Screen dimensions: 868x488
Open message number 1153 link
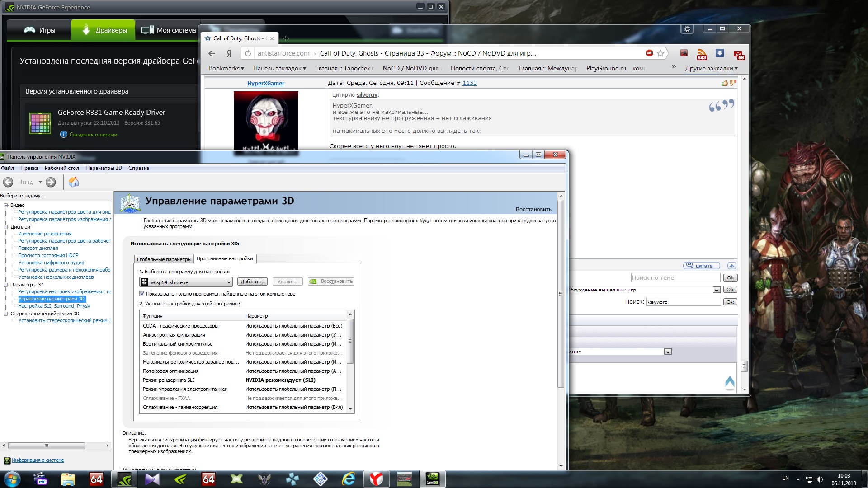(x=469, y=83)
